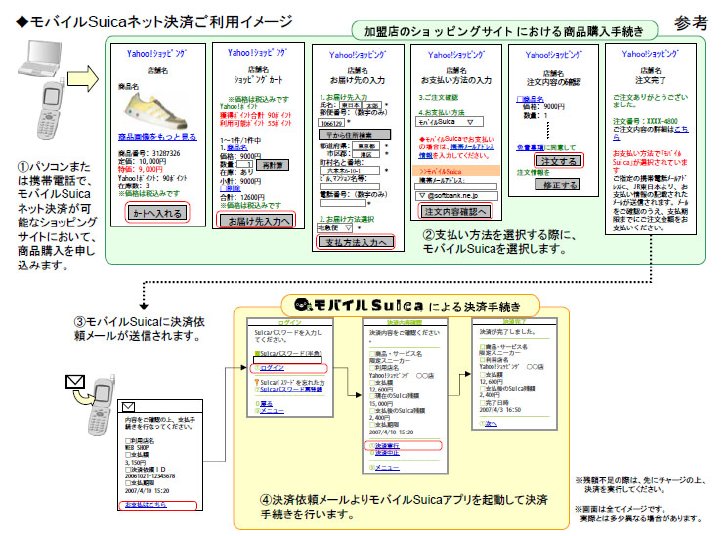Image resolution: width=728 pixels, height=536 pixels.
Task: Click メニュー link on payment confirmation screen
Action: tap(387, 468)
